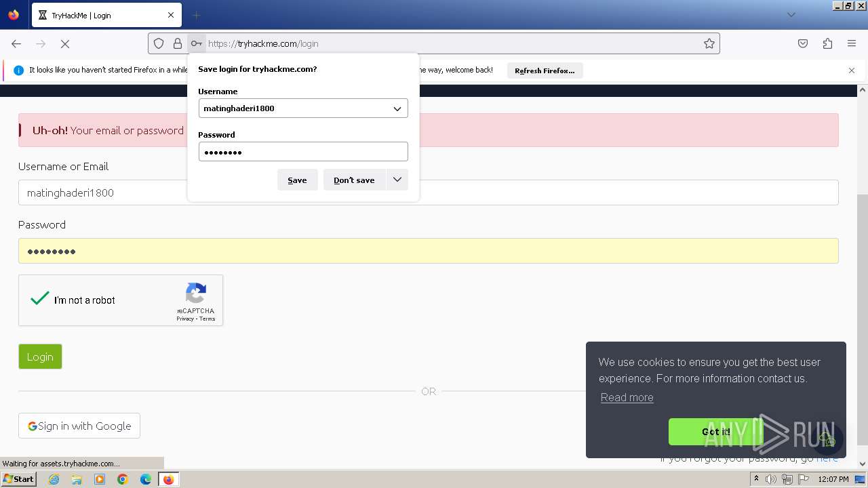Click the Firefox logo icon in title bar
Screen dimensions: 868x488
pos(14,15)
